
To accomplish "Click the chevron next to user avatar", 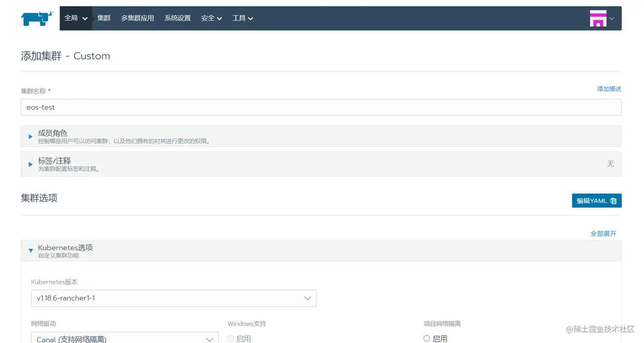I will pyautogui.click(x=612, y=19).
